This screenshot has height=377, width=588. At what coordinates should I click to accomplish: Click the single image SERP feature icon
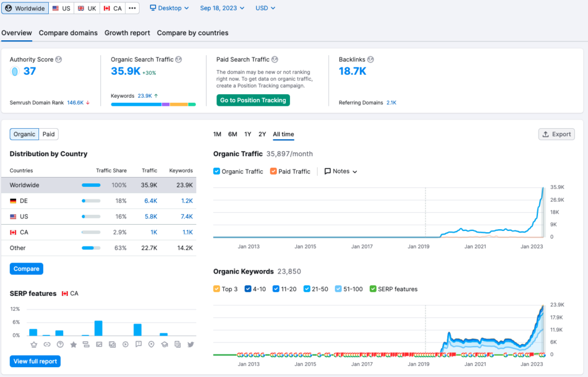click(99, 344)
